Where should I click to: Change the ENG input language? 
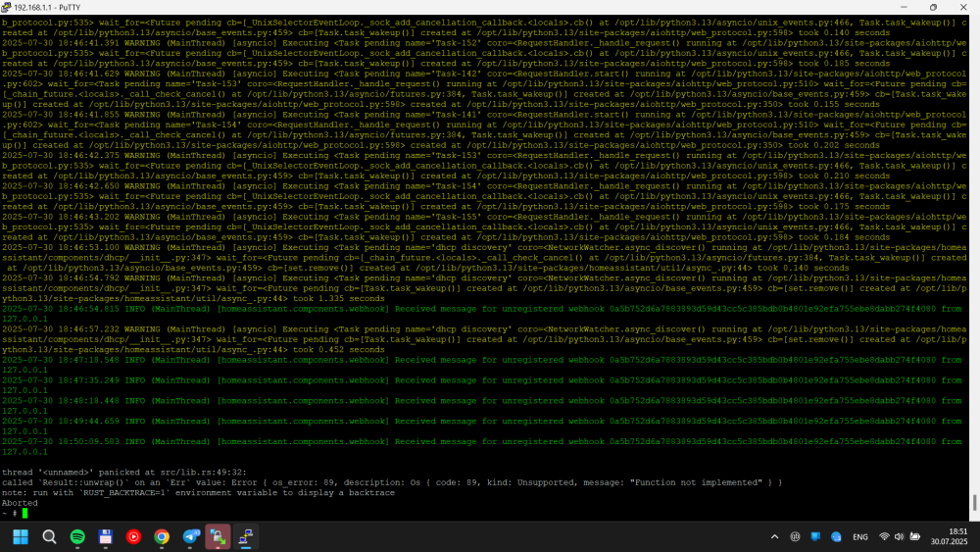tap(860, 537)
